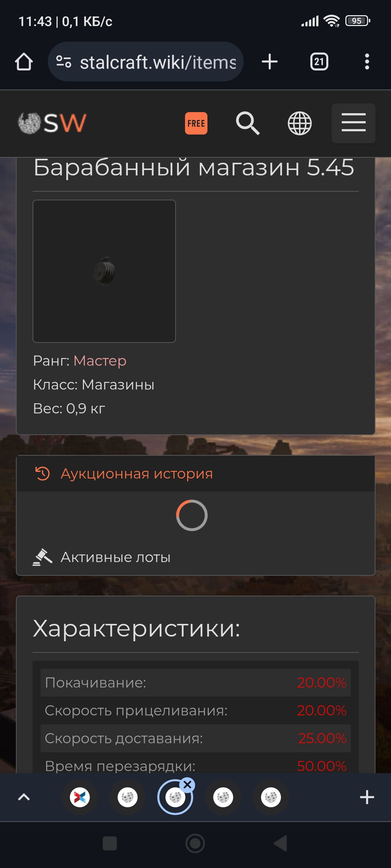Open the language globe selector
Viewport: 391px width, 868px height.
pos(299,123)
